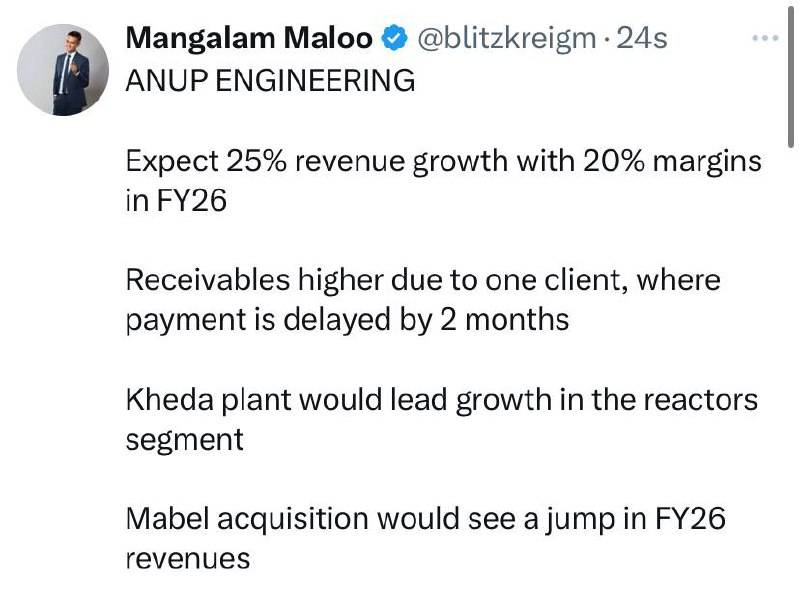Click the 'payment is delayed by 2 months' line
800x612 pixels.
[347, 321]
